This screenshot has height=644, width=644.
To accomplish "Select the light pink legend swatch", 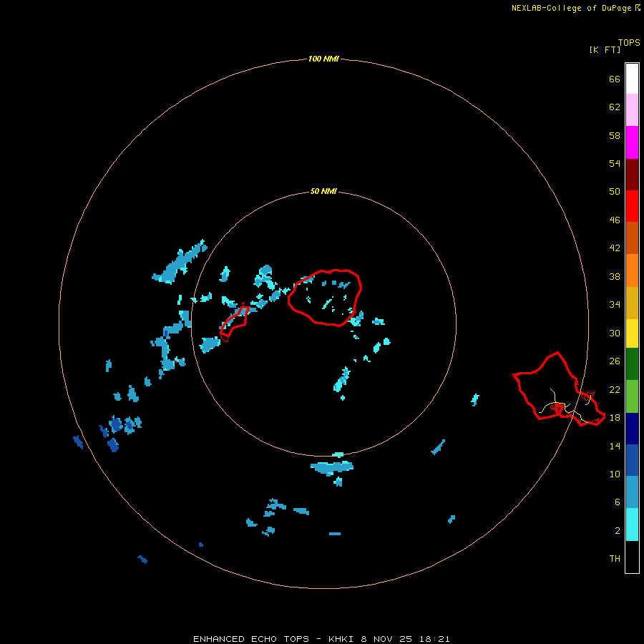I will tap(632, 109).
